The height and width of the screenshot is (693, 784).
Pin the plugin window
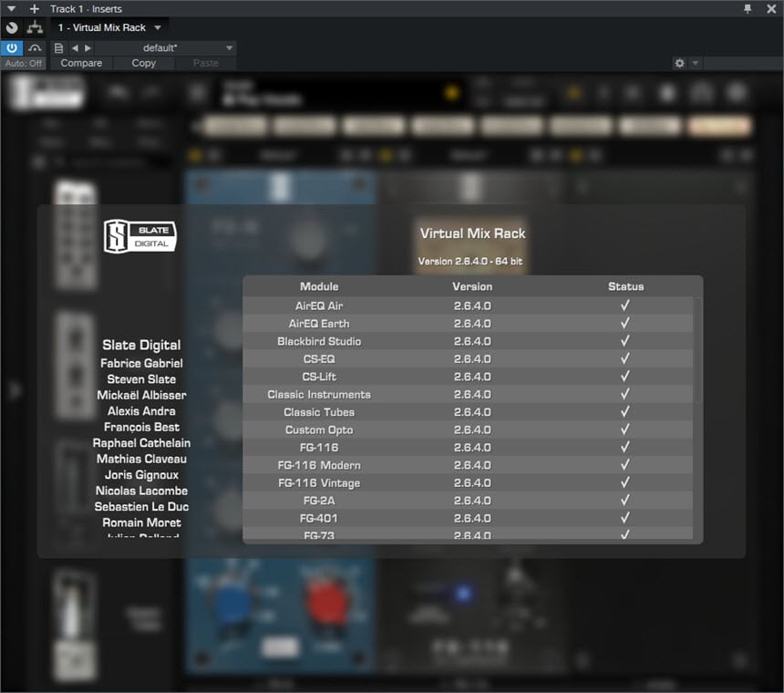[747, 8]
